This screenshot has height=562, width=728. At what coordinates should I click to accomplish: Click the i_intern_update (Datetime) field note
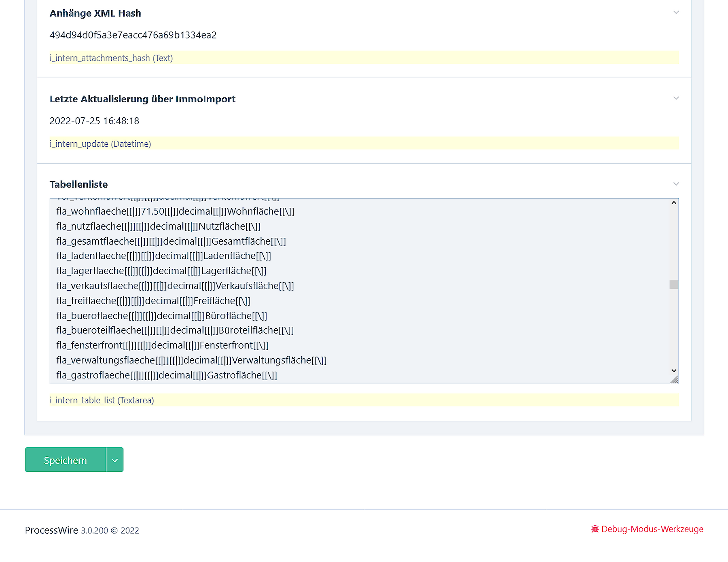click(100, 144)
